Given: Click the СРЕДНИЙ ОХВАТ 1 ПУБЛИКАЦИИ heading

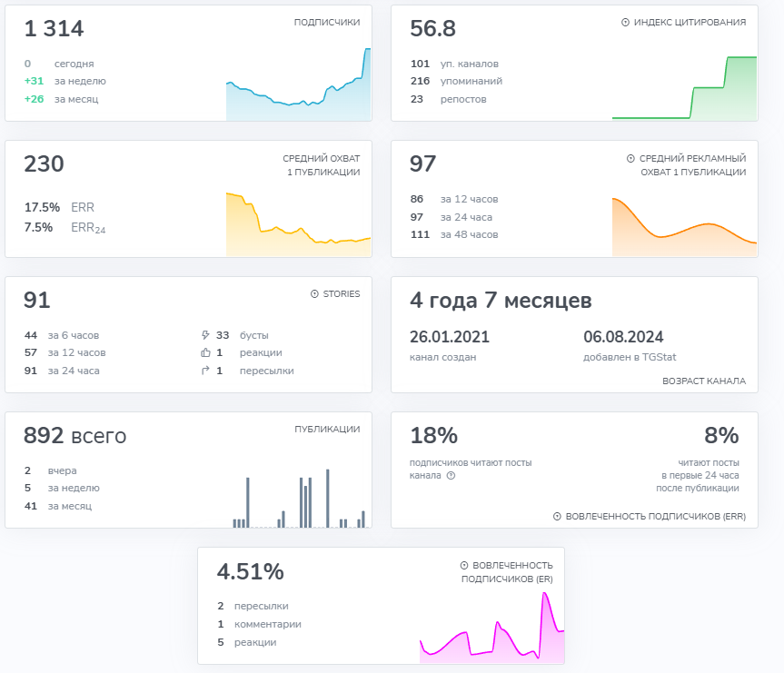Looking at the screenshot, I should coord(321,165).
